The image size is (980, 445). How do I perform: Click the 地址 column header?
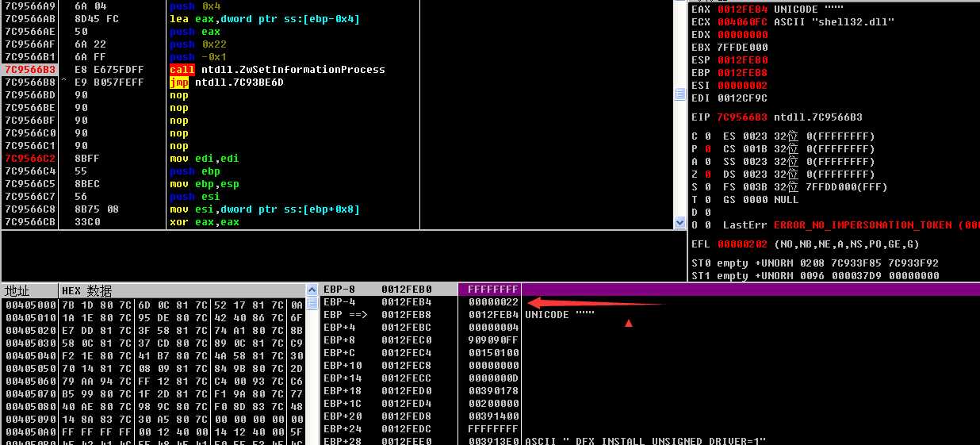17,290
